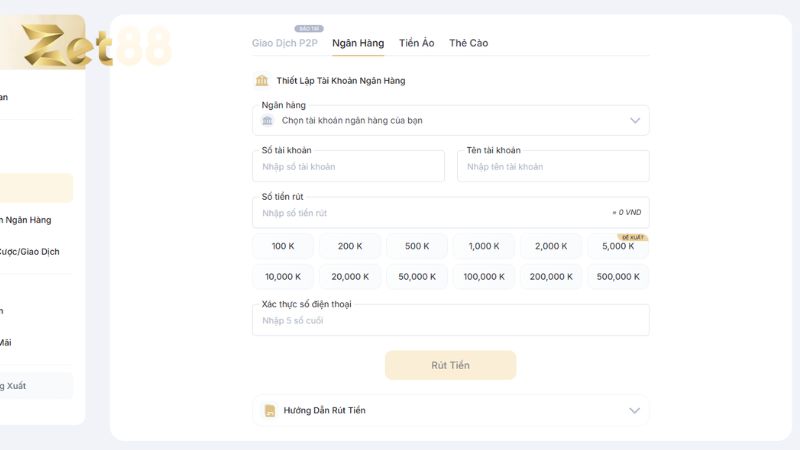Click the bank icon beside Thiết Lập heading
This screenshot has width=800, height=450.
[x=262, y=81]
